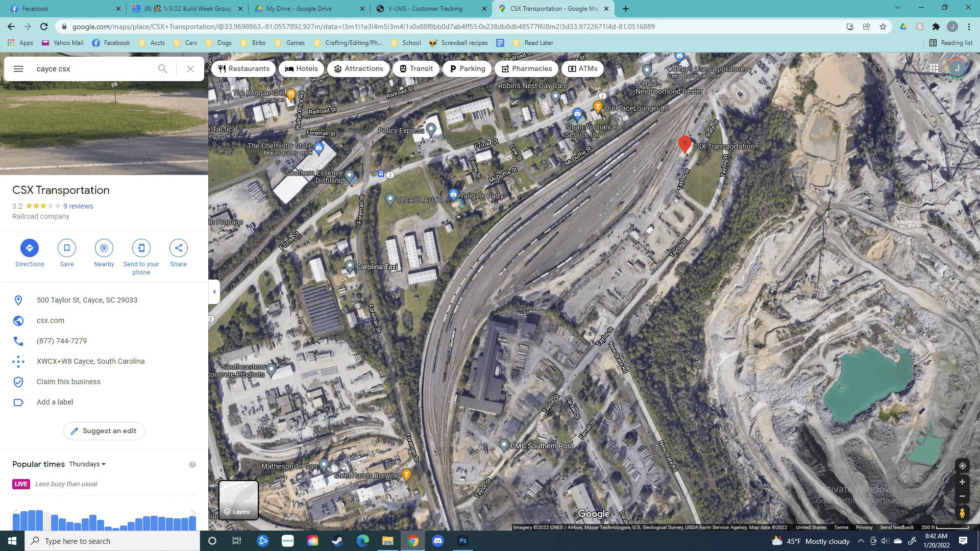This screenshot has height=551, width=980.
Task: Select the Hotels filter chip
Action: 302,69
